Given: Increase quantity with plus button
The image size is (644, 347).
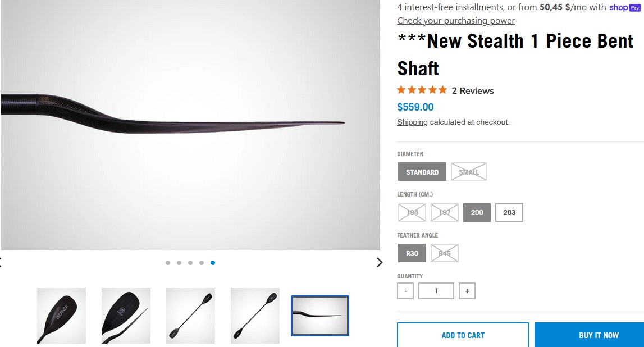Looking at the screenshot, I should point(467,291).
